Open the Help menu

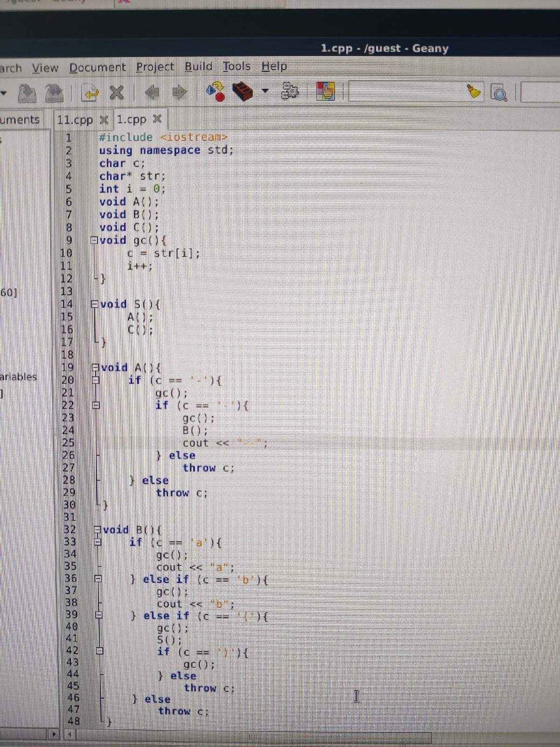(x=274, y=66)
